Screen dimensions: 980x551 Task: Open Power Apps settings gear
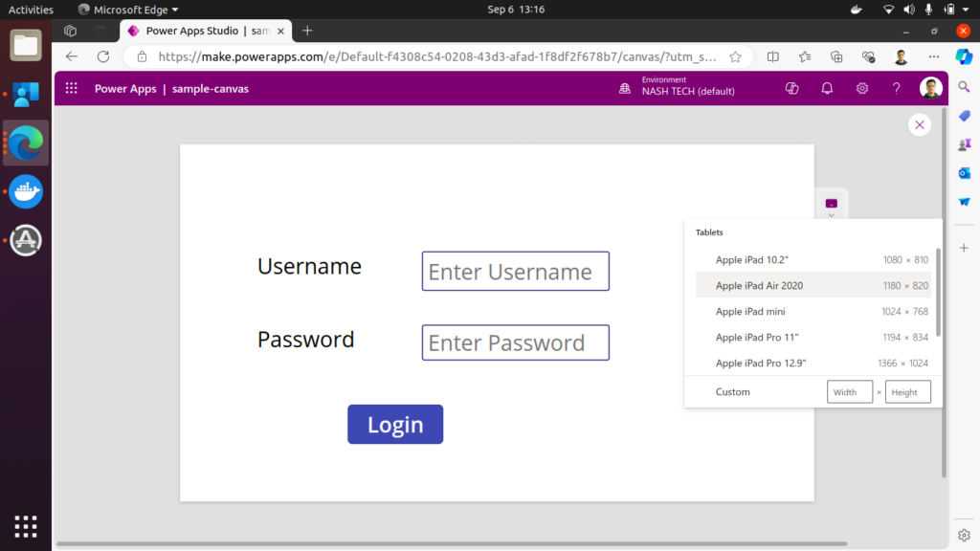(x=861, y=89)
